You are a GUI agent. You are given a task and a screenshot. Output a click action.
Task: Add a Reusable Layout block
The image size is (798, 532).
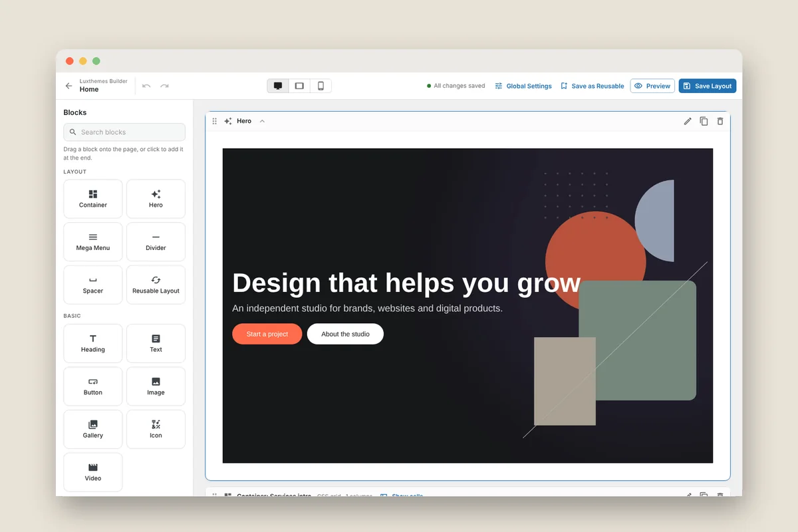pos(156,285)
